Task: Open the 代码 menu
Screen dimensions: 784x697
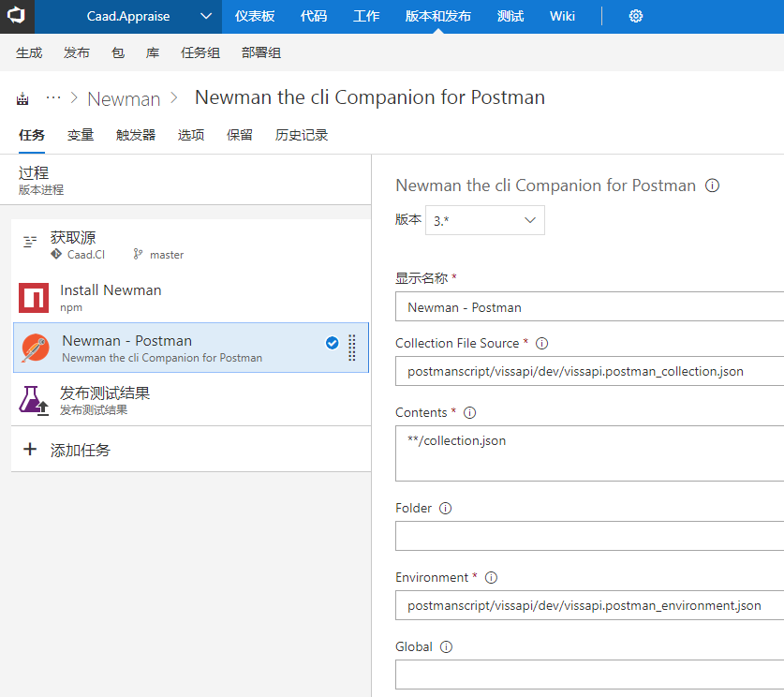Action: (314, 17)
